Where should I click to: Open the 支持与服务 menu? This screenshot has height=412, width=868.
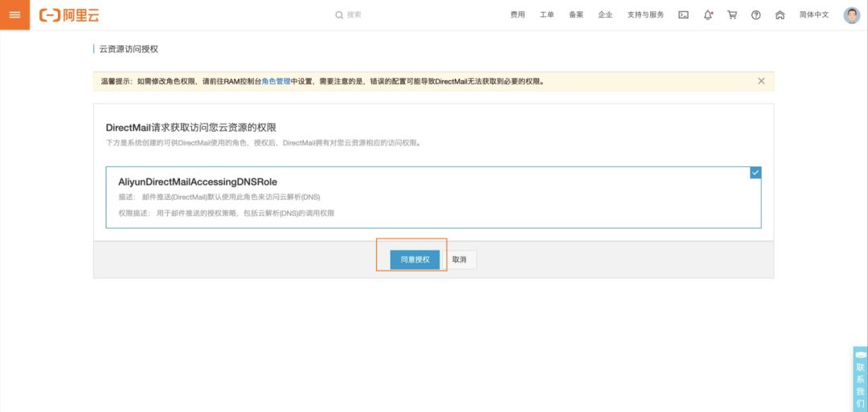(x=645, y=15)
